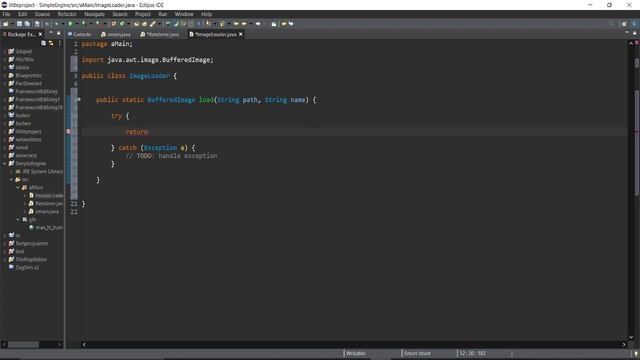The width and height of the screenshot is (640, 360).
Task: Click the Save All toolbar icon
Action: point(27,24)
